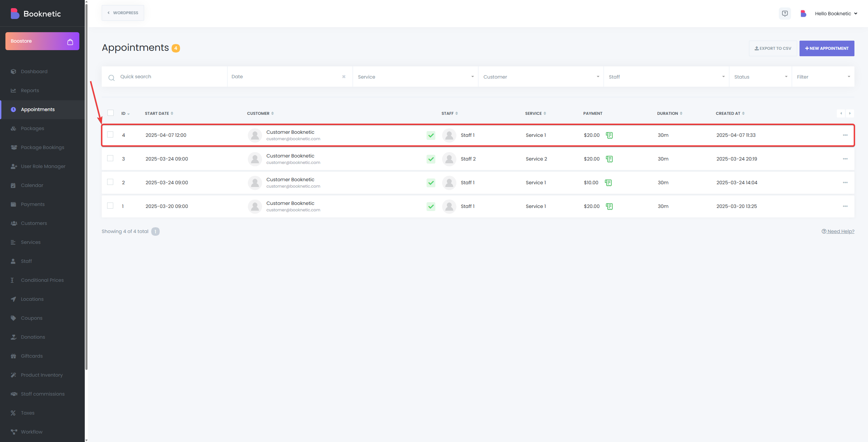Image resolution: width=868 pixels, height=442 pixels.
Task: Select checkbox for appointment ID 1
Action: (110, 206)
